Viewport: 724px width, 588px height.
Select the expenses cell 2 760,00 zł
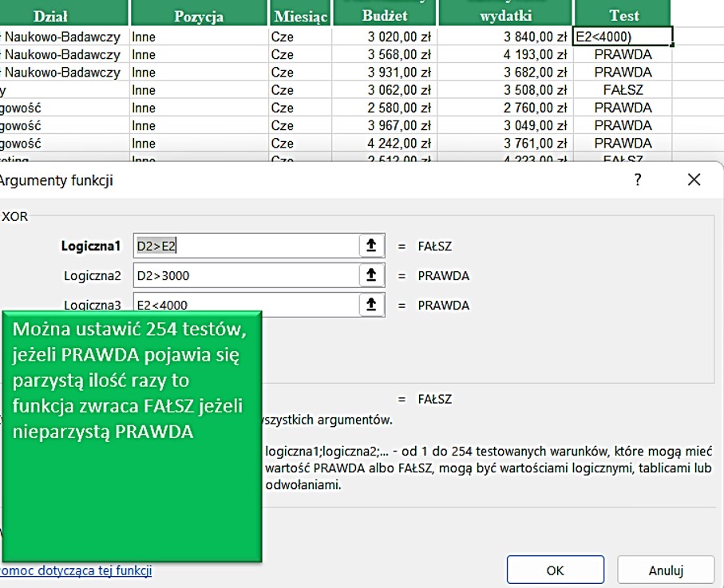[x=504, y=108]
